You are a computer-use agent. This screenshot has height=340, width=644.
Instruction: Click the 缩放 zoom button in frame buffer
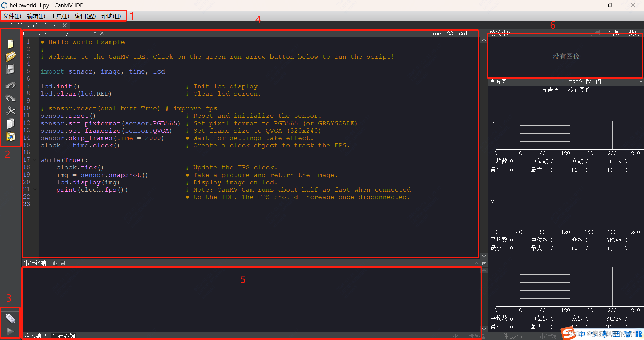[x=614, y=33]
